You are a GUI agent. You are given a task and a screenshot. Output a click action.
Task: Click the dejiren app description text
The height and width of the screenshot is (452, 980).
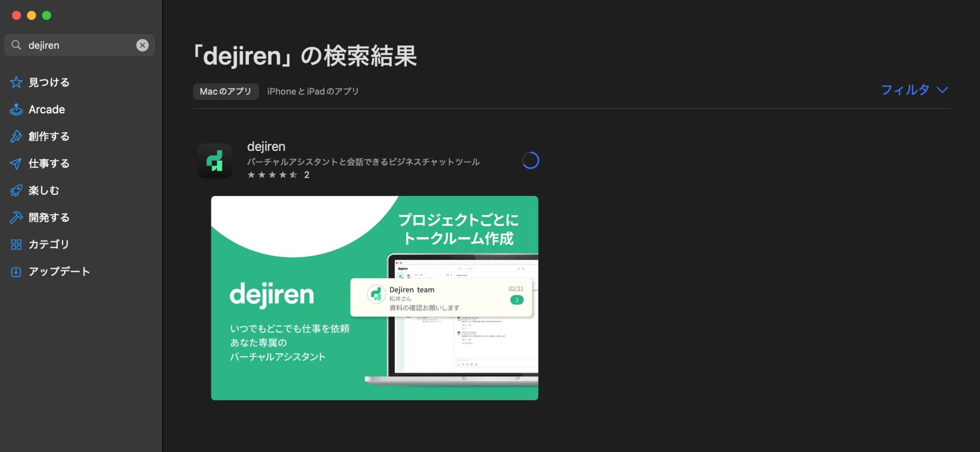[x=363, y=162]
